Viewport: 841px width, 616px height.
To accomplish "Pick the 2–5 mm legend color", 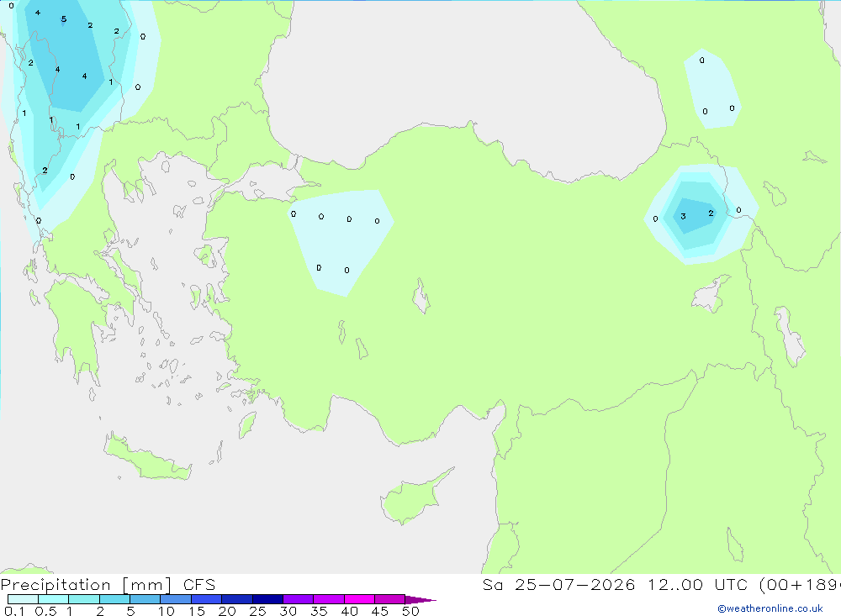I will 114,599.
